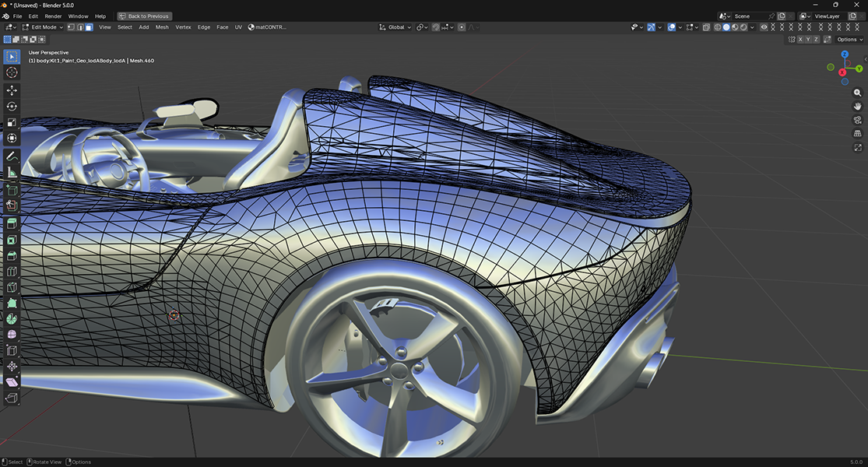Toggle viewport gizmos
The image size is (868, 467).
pos(651,27)
